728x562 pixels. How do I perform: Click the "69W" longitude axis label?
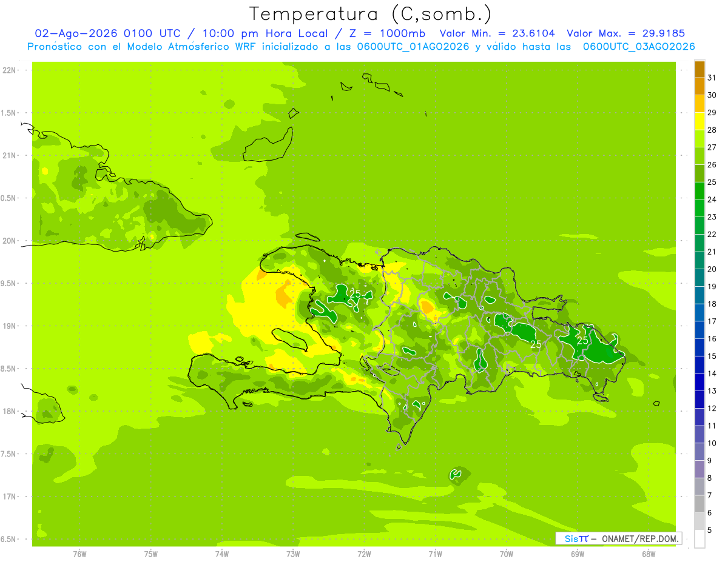578,554
